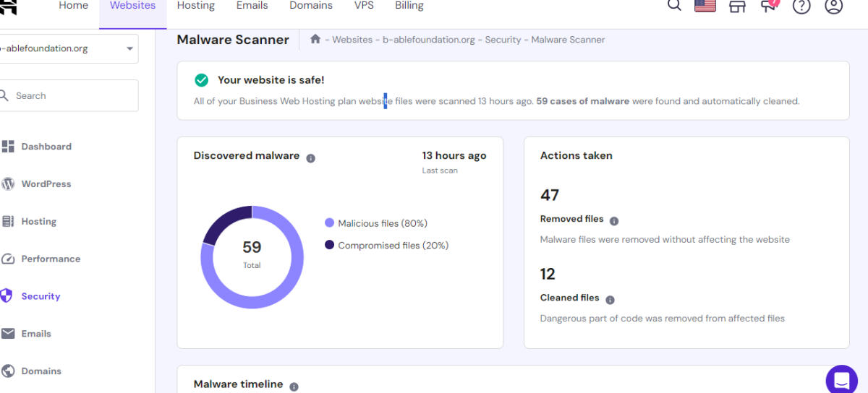Click the help question mark icon

click(x=801, y=7)
